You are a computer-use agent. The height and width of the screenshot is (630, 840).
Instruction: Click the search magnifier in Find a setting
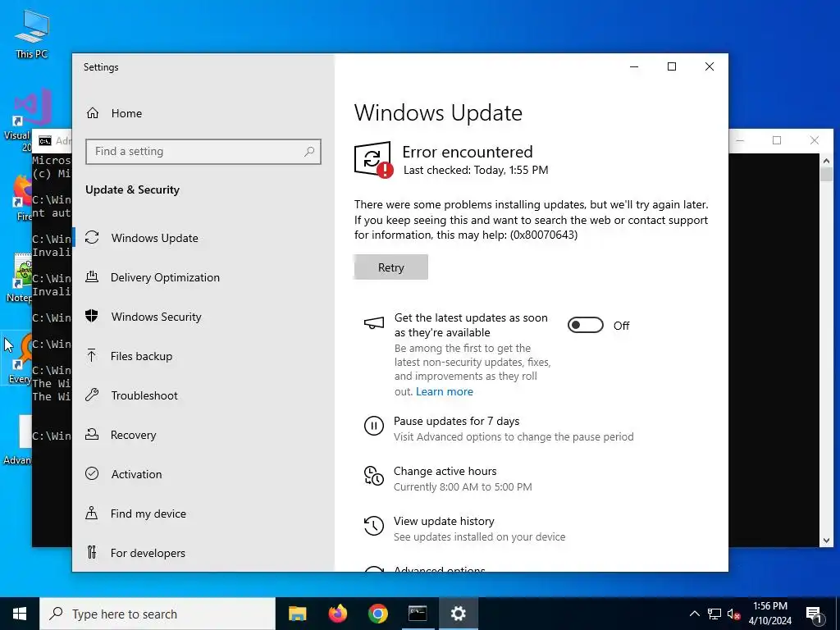point(309,152)
